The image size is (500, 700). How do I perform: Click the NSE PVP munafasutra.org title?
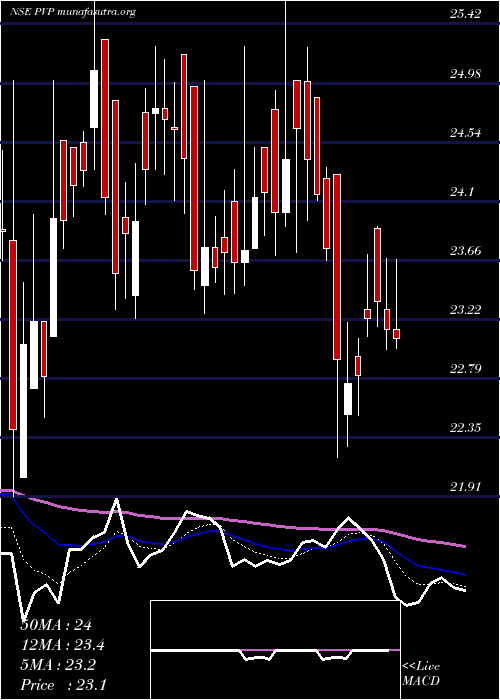[x=73, y=12]
